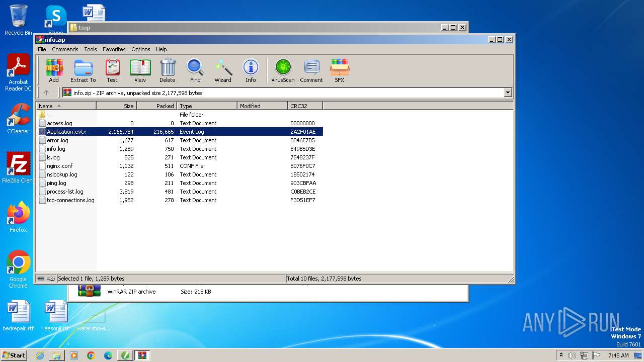Sort by Size column header
The image size is (644, 362).
point(116,106)
